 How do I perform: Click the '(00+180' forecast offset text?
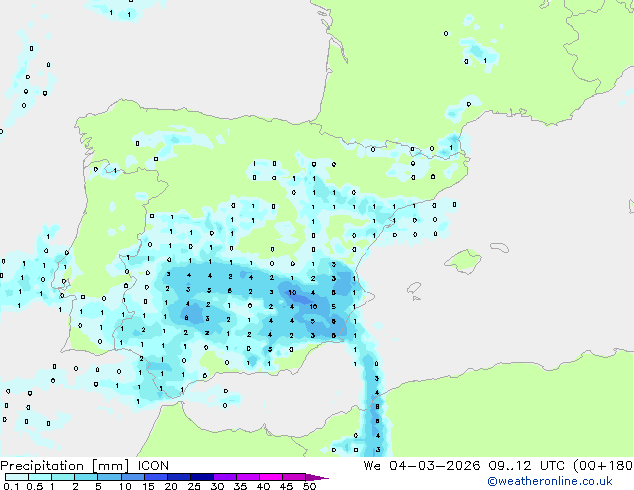point(603,466)
